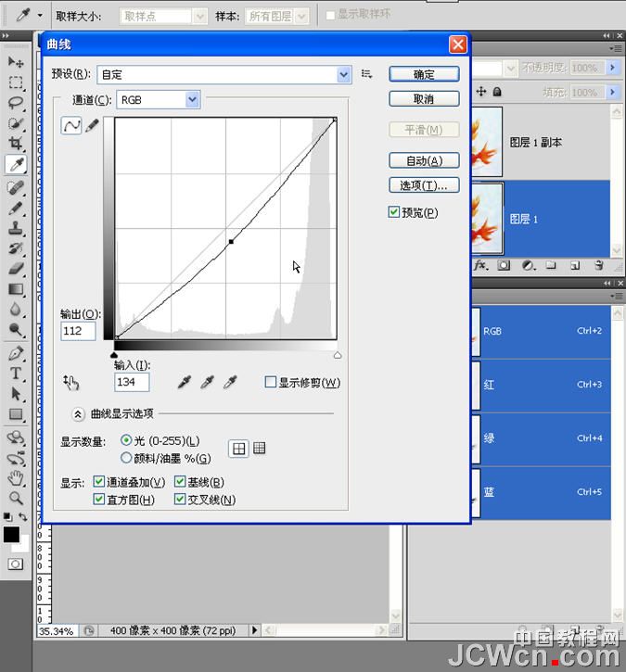Pick the gray point eyedropper
Screen dimensions: 626x672
[207, 382]
